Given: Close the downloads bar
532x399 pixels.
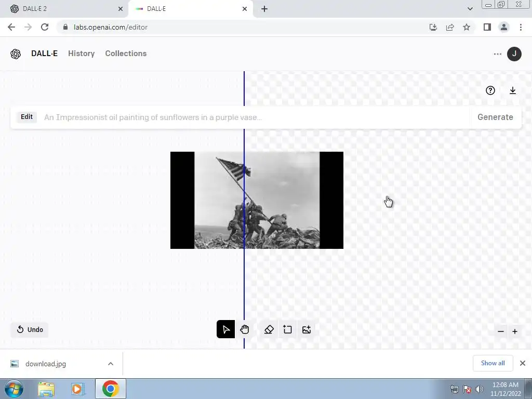Looking at the screenshot, I should [x=523, y=363].
